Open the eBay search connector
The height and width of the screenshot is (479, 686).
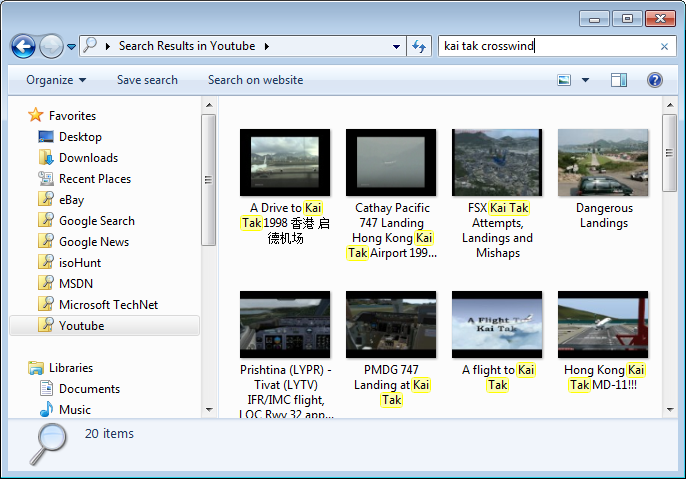point(71,200)
